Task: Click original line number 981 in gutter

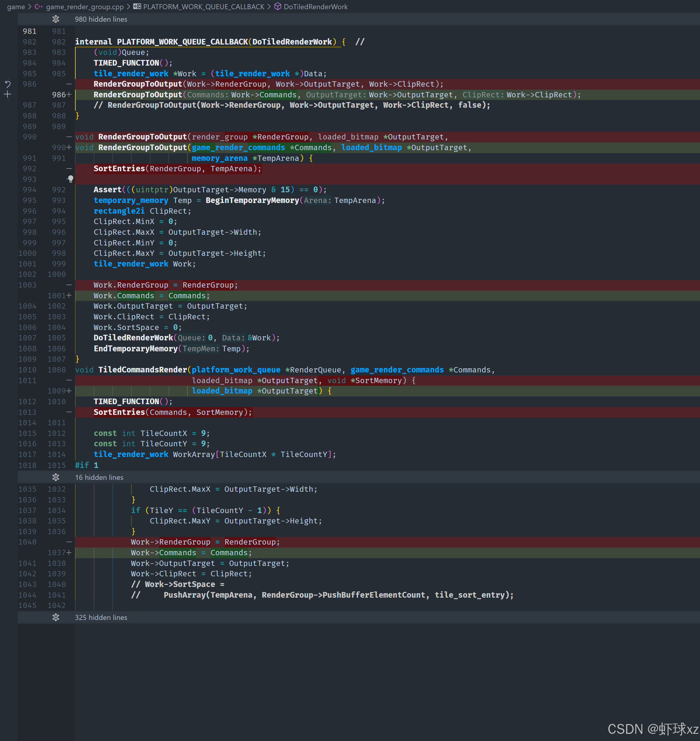Action: point(29,31)
